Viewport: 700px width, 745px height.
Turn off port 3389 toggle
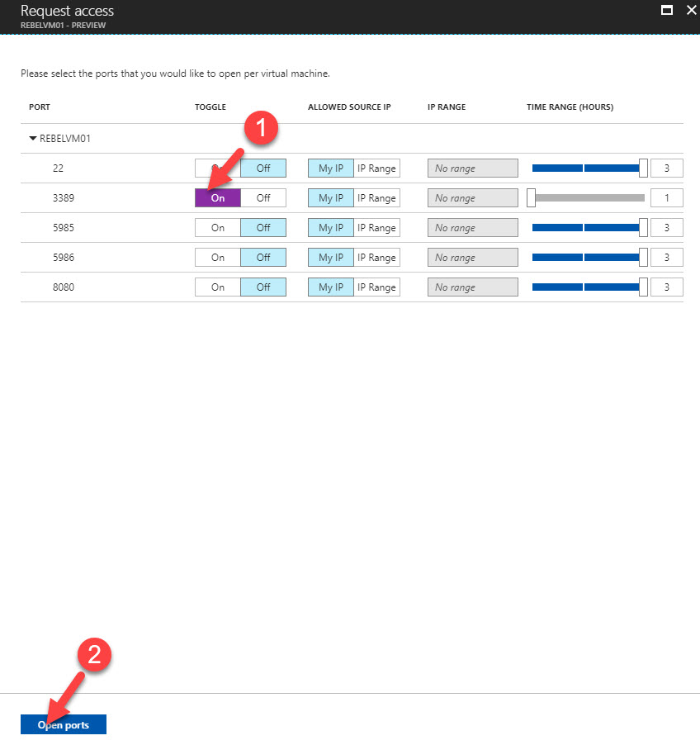click(263, 198)
